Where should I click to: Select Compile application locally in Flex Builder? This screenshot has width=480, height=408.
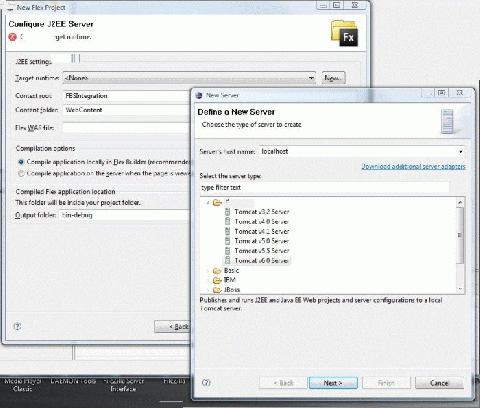click(x=21, y=162)
